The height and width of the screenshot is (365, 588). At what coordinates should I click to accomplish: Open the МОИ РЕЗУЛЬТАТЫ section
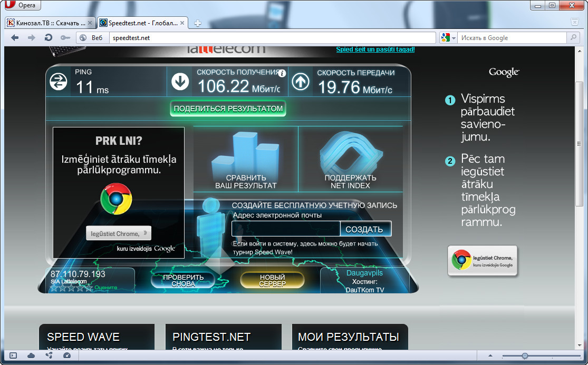pos(350,337)
